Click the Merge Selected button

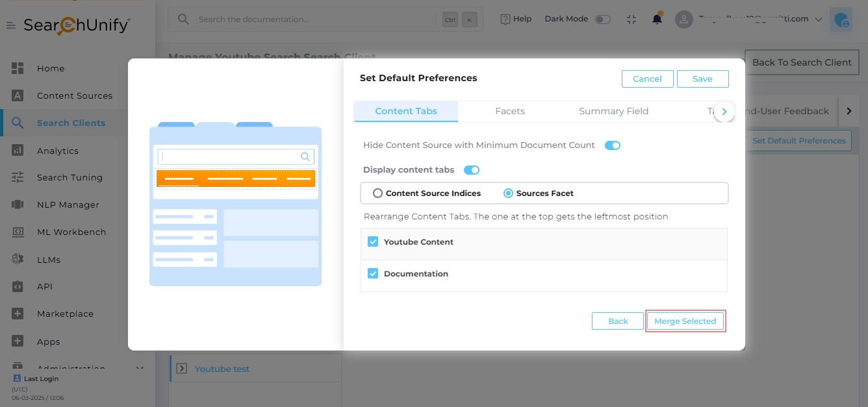685,321
